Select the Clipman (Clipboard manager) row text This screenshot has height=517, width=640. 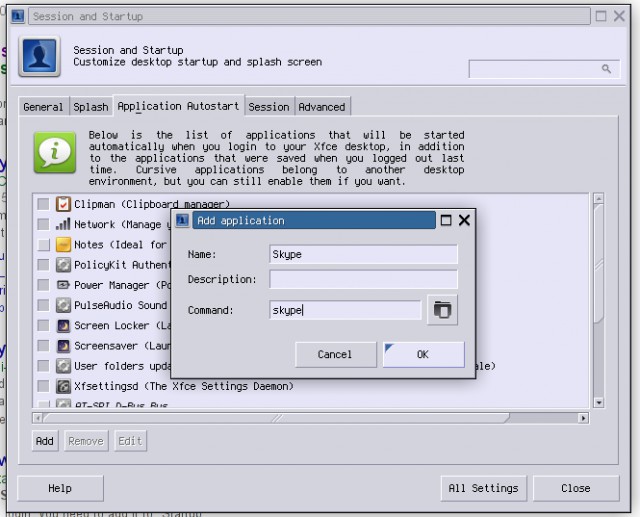[x=152, y=204]
